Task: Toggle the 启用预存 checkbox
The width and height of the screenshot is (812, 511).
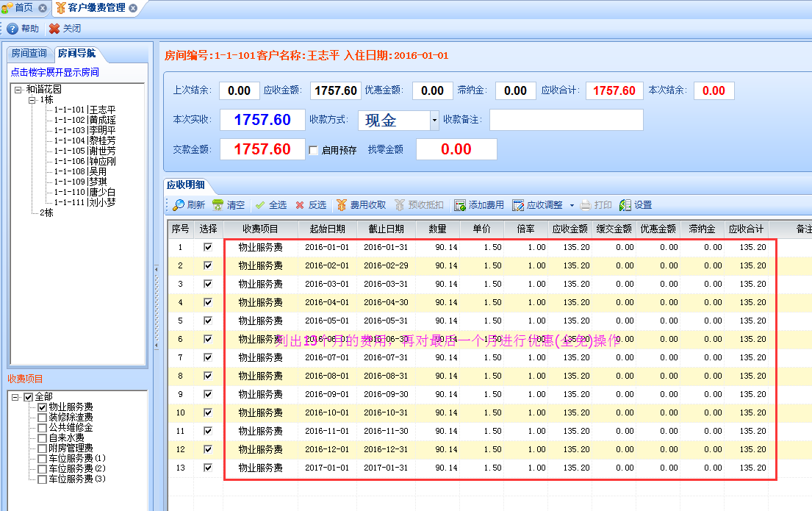Action: [313, 150]
